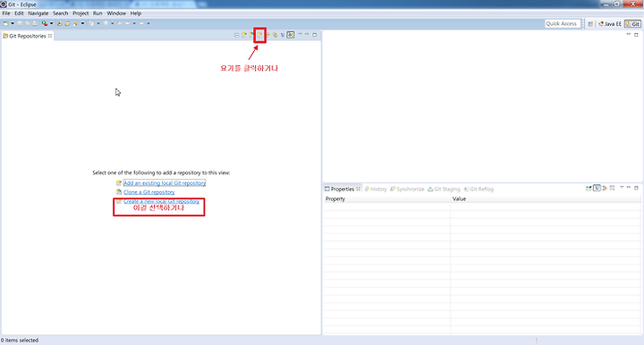The image size is (644, 345).
Task: Open the File menu
Action: tap(6, 13)
